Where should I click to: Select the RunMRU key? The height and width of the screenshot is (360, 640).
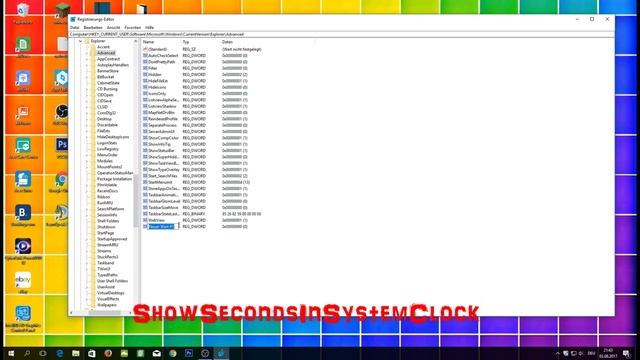point(105,203)
